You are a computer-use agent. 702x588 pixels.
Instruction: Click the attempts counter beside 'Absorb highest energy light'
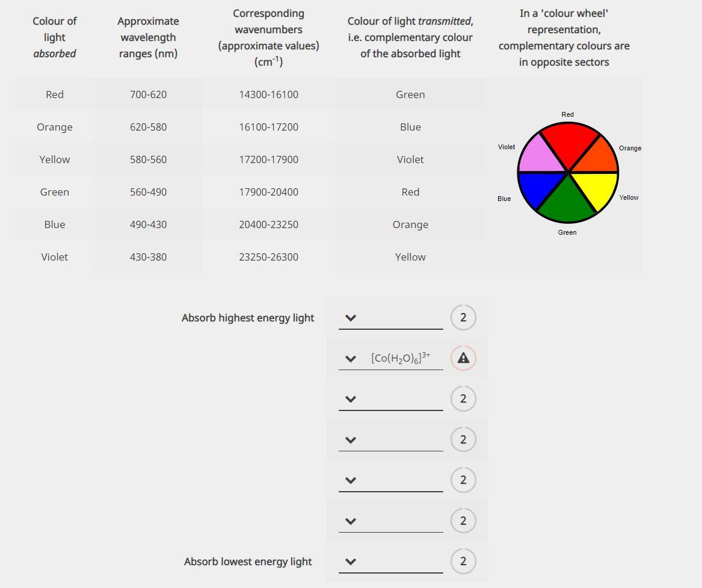pyautogui.click(x=463, y=317)
